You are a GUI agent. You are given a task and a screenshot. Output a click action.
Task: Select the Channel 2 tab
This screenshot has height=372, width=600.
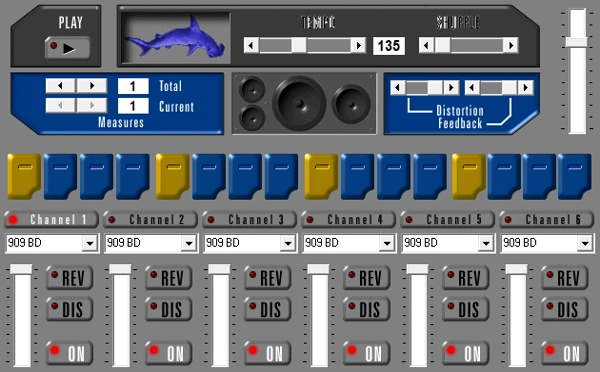point(150,220)
